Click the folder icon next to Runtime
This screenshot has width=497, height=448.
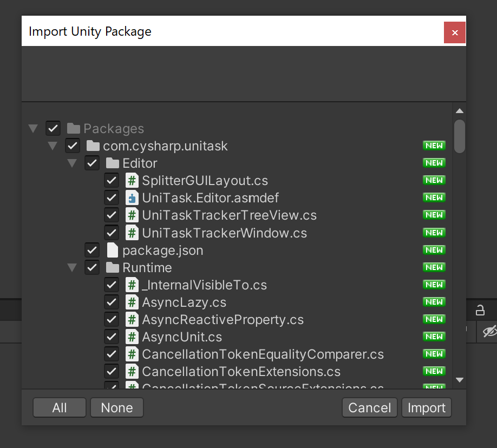[x=112, y=267]
